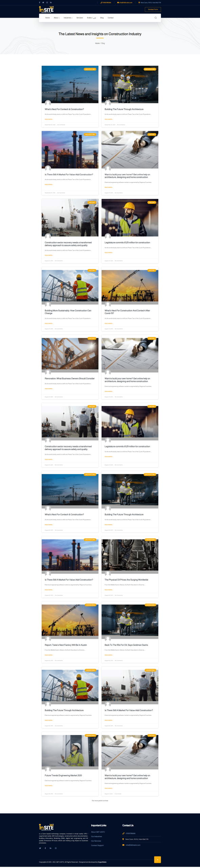Image resolution: width=200 pixels, height=868 pixels.
Task: Click the InSite 360 logo in the header
Action: tap(46, 9)
